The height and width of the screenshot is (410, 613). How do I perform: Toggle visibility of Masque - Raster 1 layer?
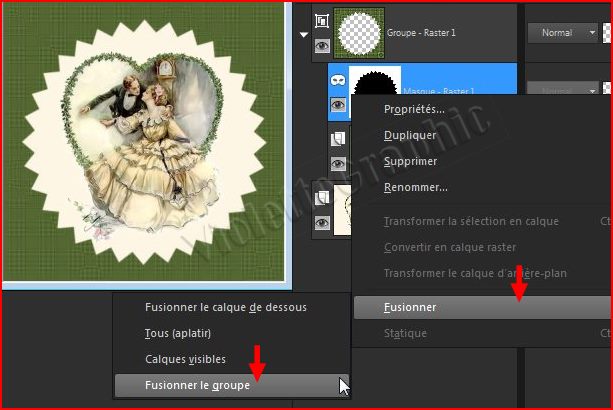[x=337, y=104]
